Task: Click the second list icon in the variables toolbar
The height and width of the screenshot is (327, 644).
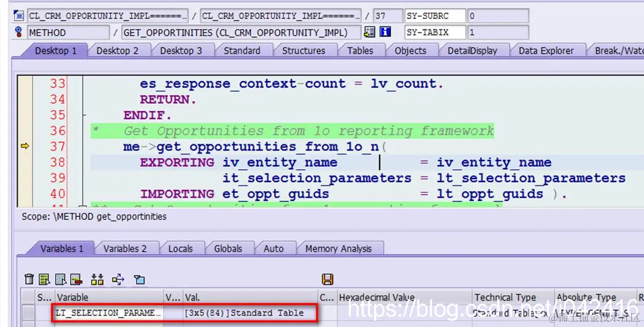Action: tap(60, 279)
